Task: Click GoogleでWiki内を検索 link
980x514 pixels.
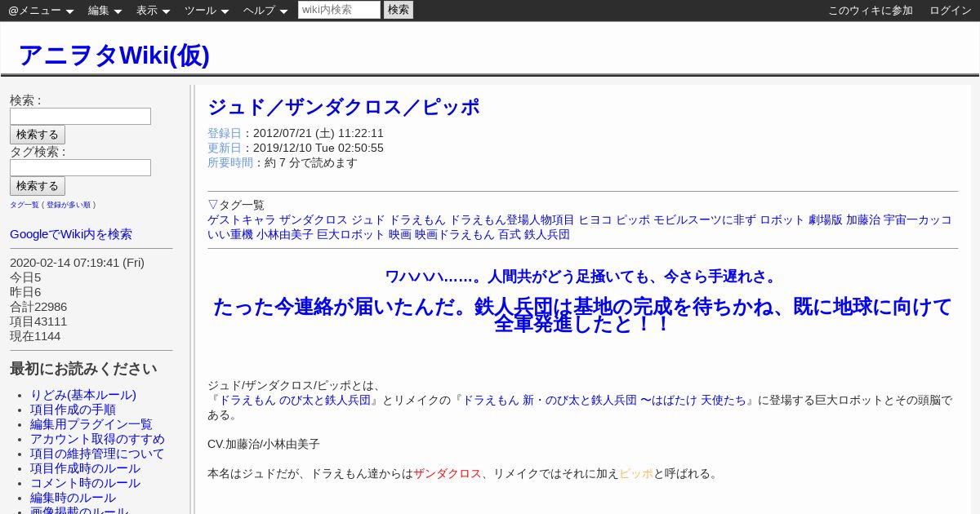Action: tap(71, 234)
